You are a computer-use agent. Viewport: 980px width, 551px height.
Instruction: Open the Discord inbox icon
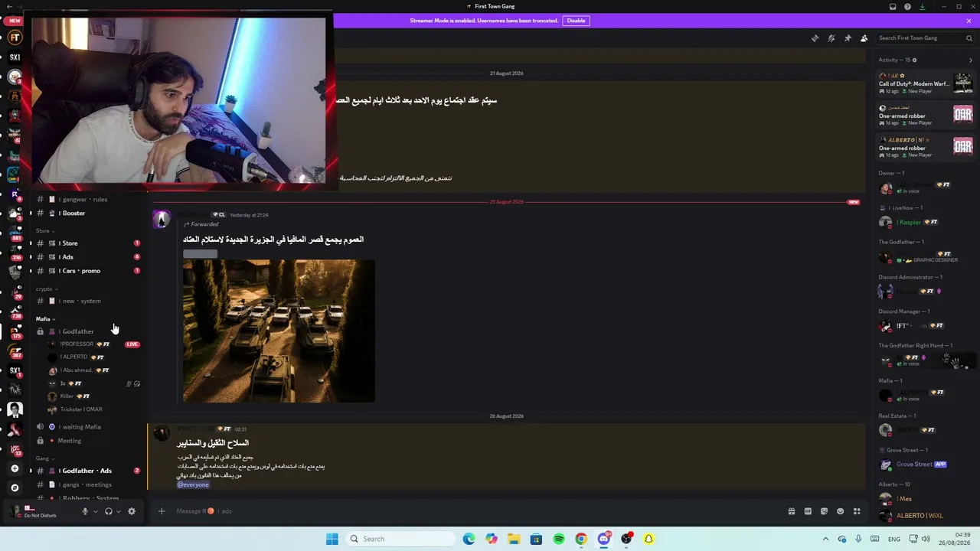(893, 7)
